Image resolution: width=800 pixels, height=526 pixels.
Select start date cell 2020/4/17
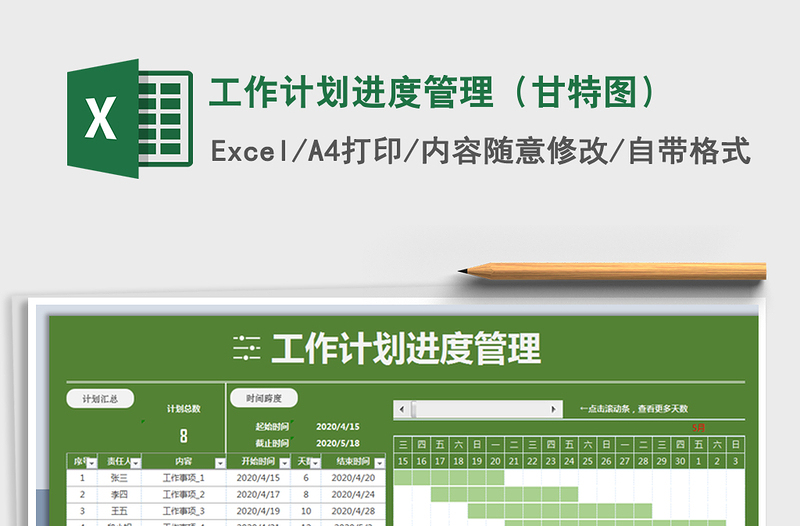[x=258, y=494]
